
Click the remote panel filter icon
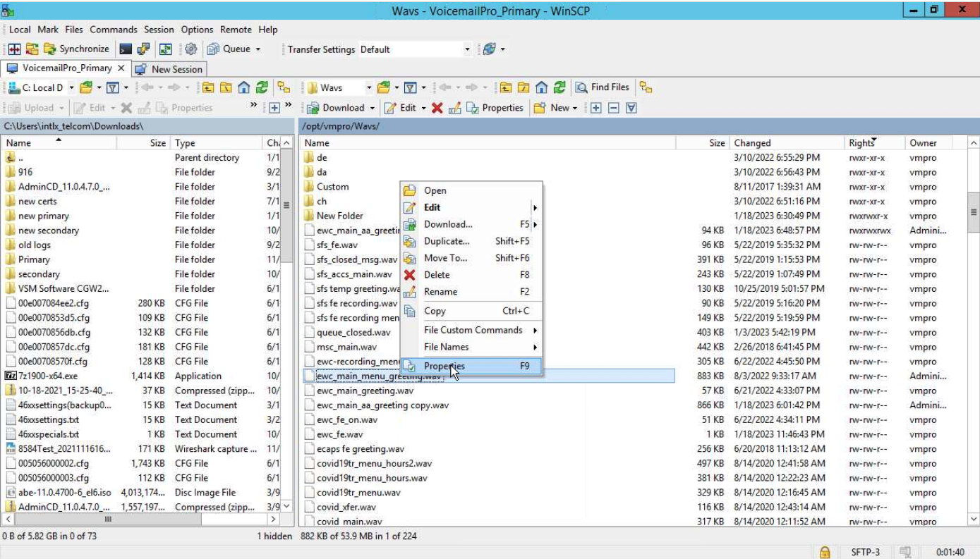[x=410, y=87]
